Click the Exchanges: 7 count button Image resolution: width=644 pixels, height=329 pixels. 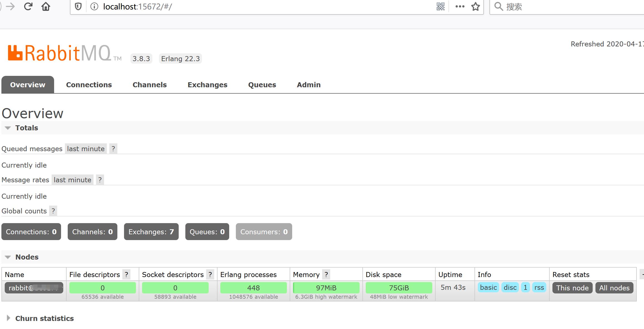(151, 232)
